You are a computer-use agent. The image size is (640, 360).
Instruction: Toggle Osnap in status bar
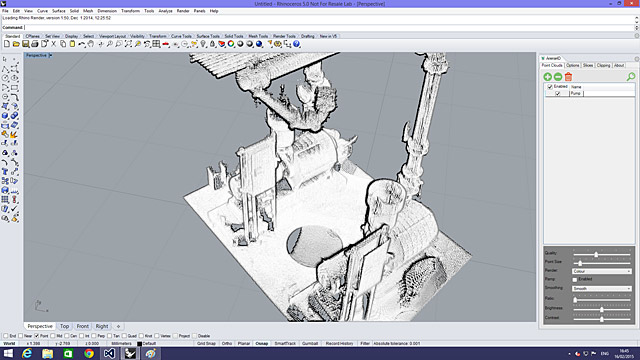pos(262,344)
